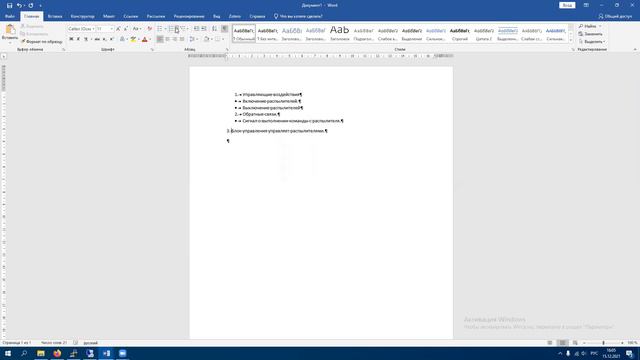The image size is (640, 360).
Task: Select the 'Без интервала' style
Action: 268,33
